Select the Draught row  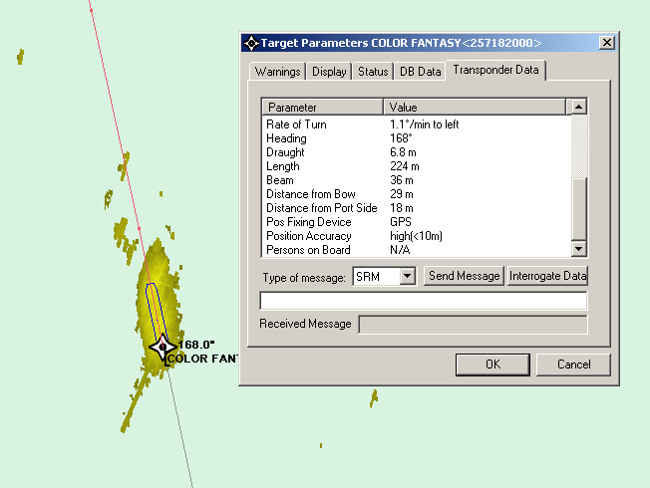(416, 152)
